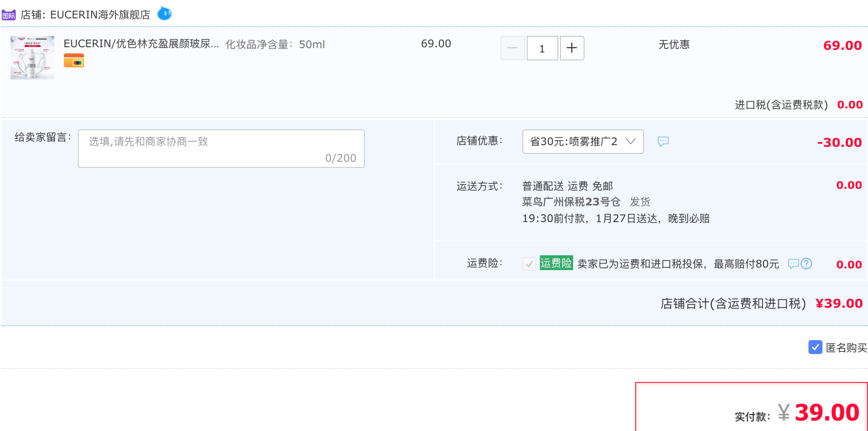Decrease quantity with the minus button

(513, 48)
